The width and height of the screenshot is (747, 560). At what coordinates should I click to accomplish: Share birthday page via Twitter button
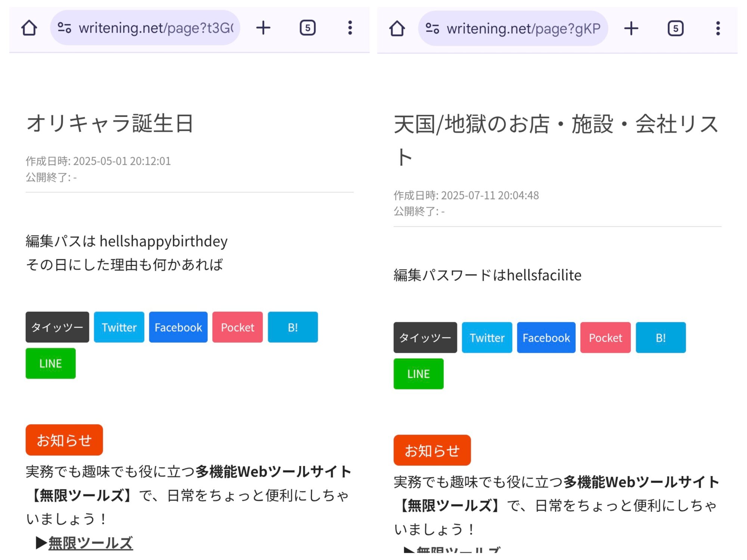point(119,327)
